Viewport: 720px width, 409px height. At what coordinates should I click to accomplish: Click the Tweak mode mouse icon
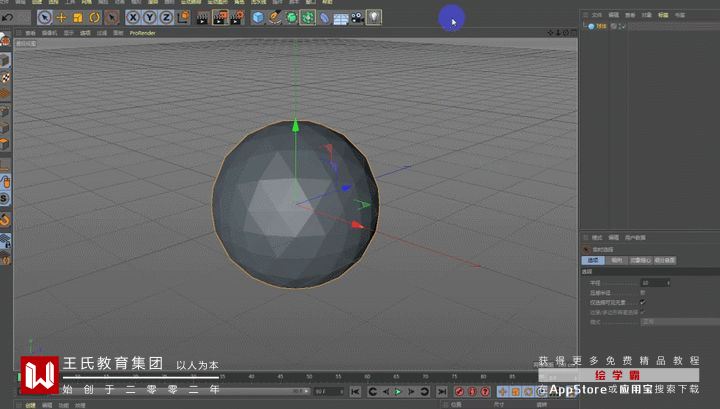pos(5,182)
